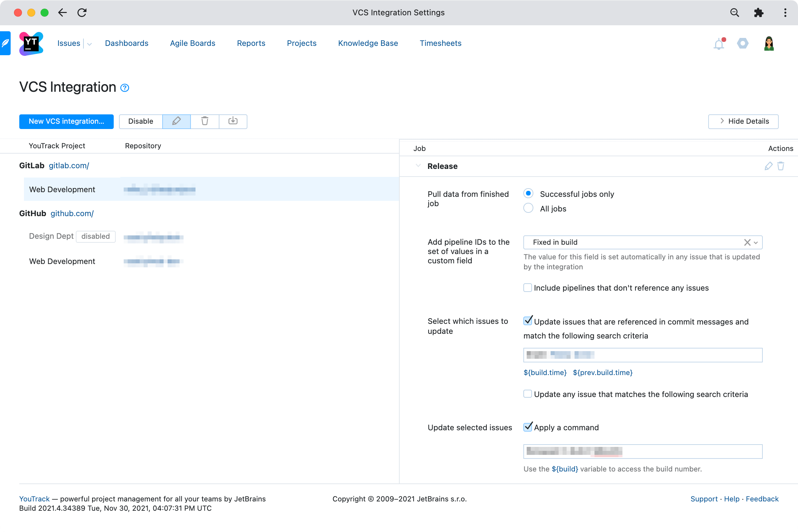798x532 pixels.
Task: Click the import download icon in toolbar
Action: point(233,121)
